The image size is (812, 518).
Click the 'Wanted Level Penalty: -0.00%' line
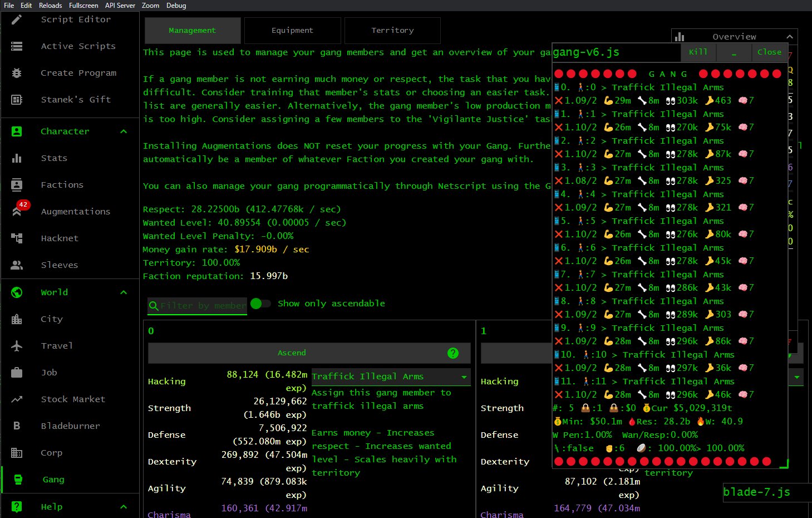click(x=218, y=236)
